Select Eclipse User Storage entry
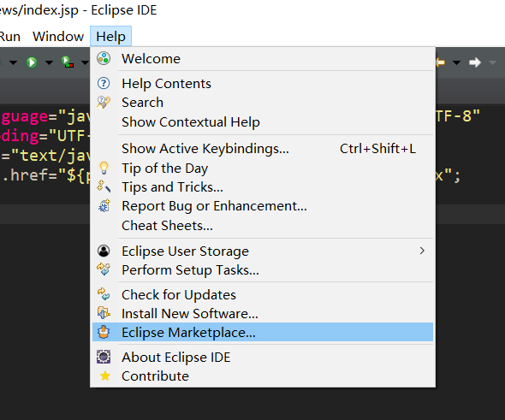 (x=263, y=251)
